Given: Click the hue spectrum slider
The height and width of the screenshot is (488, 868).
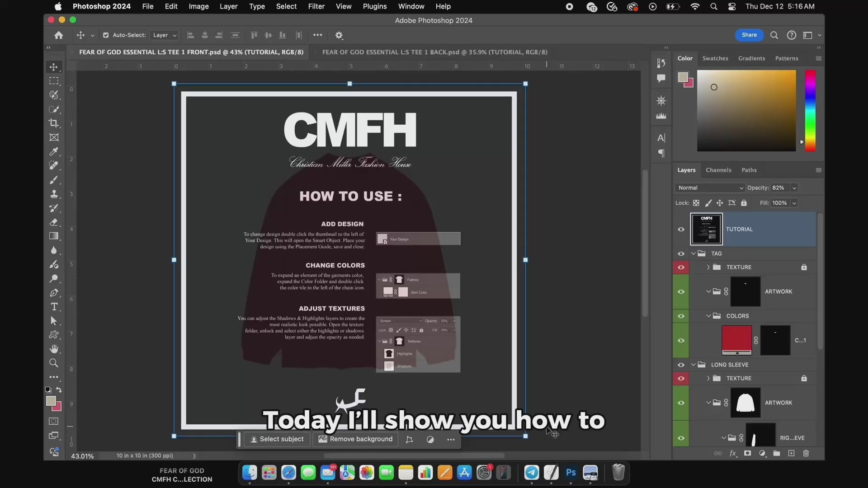Looking at the screenshot, I should 810,111.
